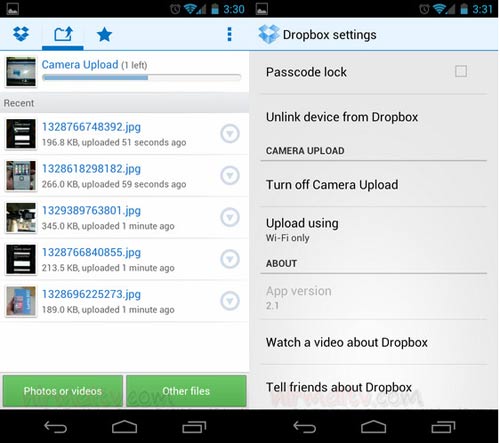The image size is (500, 443).
Task: Tap alarm clock icon beside 3:30
Action: 175,9
